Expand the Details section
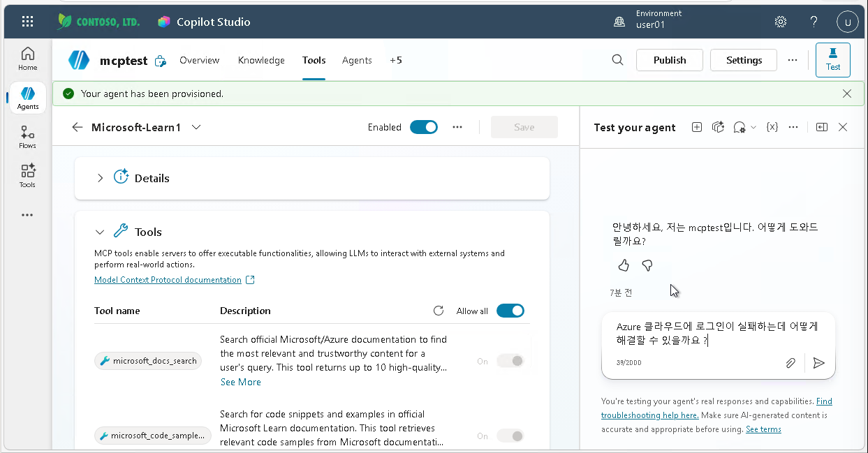This screenshot has width=868, height=453. [x=101, y=178]
